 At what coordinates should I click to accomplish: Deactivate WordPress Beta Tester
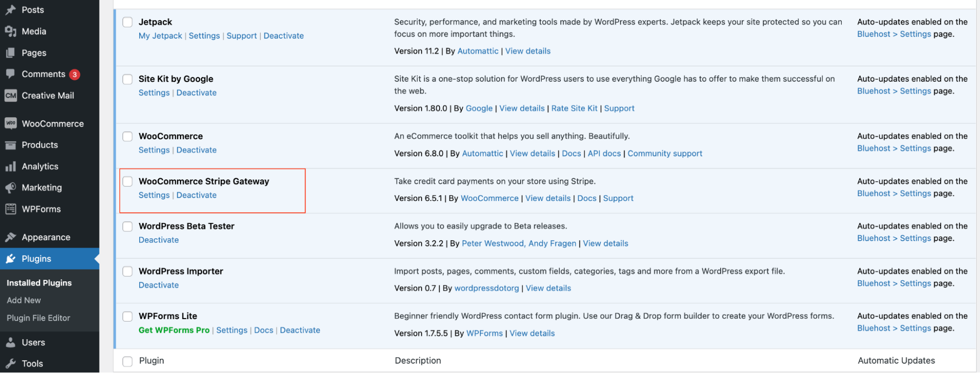[159, 240]
